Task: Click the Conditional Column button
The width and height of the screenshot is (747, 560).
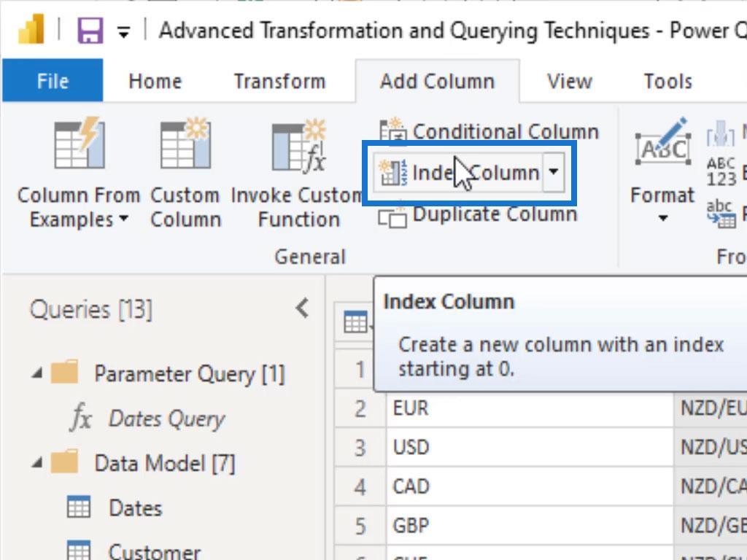Action: coord(489,131)
